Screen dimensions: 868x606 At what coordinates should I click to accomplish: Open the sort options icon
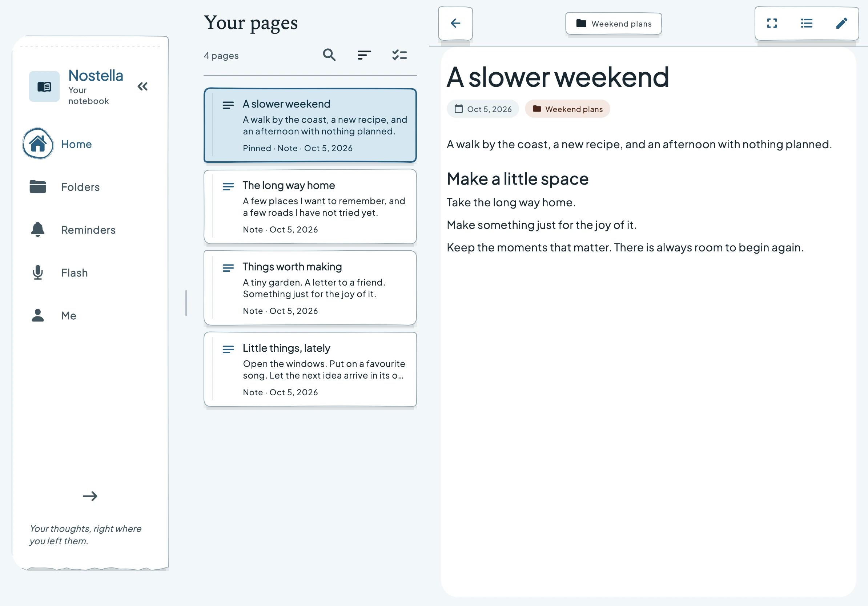click(364, 55)
